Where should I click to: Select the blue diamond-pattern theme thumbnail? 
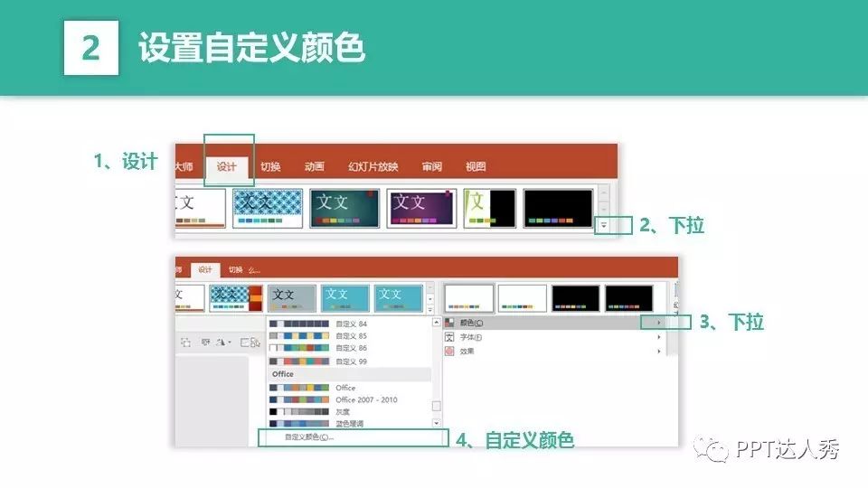(269, 209)
